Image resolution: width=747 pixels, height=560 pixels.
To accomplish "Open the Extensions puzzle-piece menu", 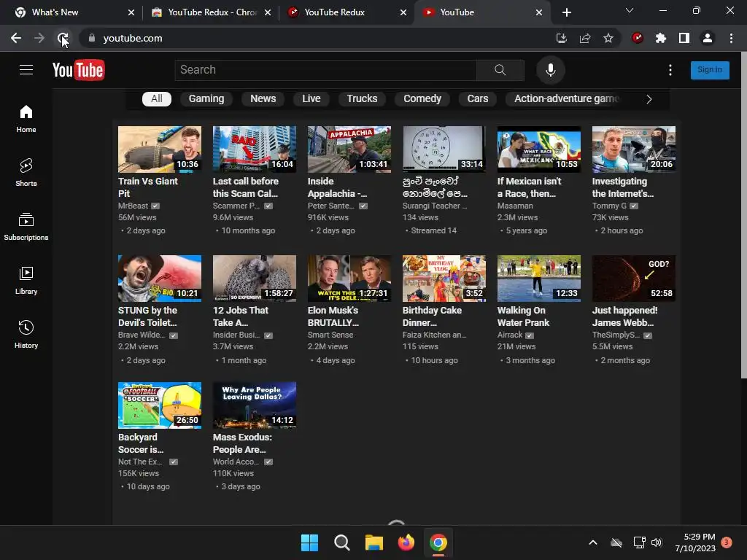I will point(661,38).
